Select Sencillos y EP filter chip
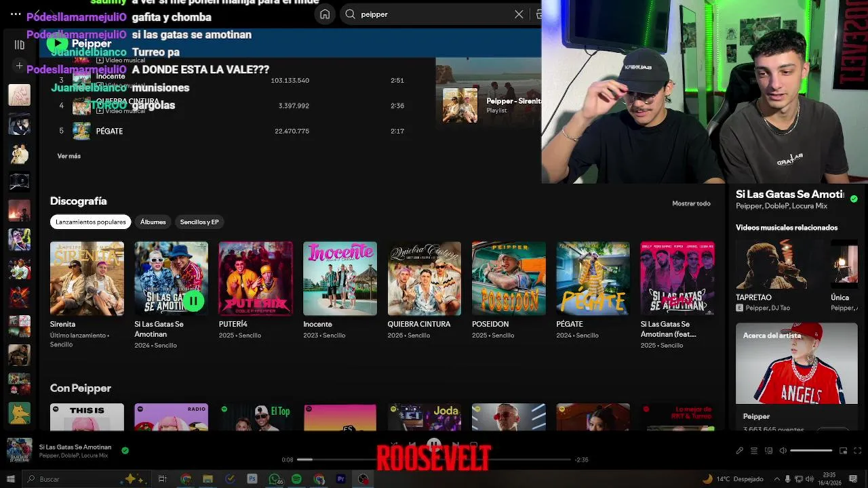868x488 pixels. point(199,222)
